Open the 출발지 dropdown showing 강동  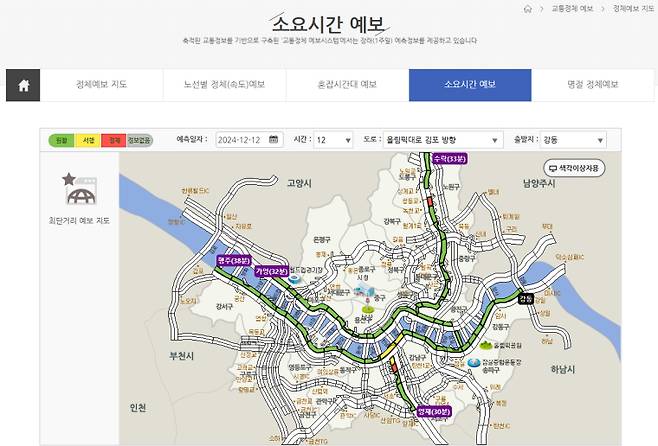point(573,140)
